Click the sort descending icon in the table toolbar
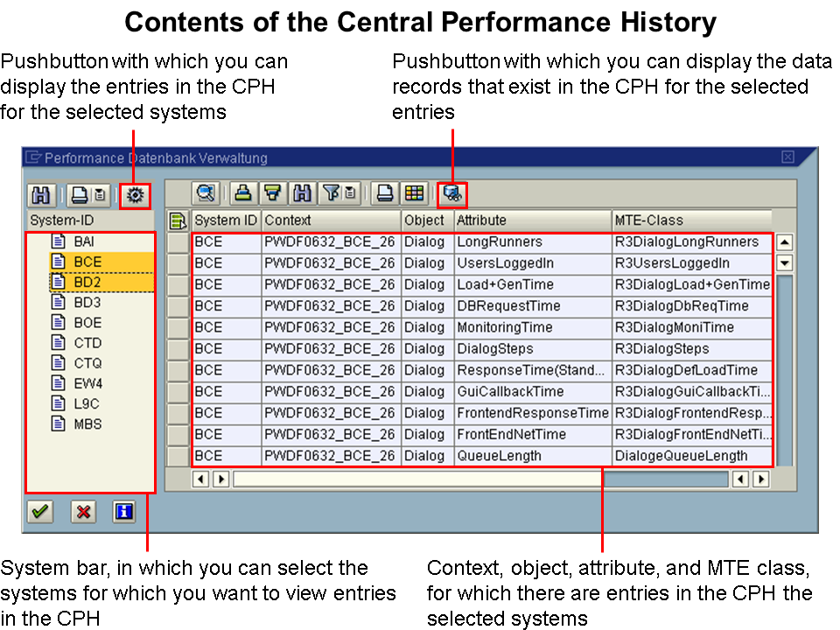The image size is (840, 630). [x=273, y=193]
